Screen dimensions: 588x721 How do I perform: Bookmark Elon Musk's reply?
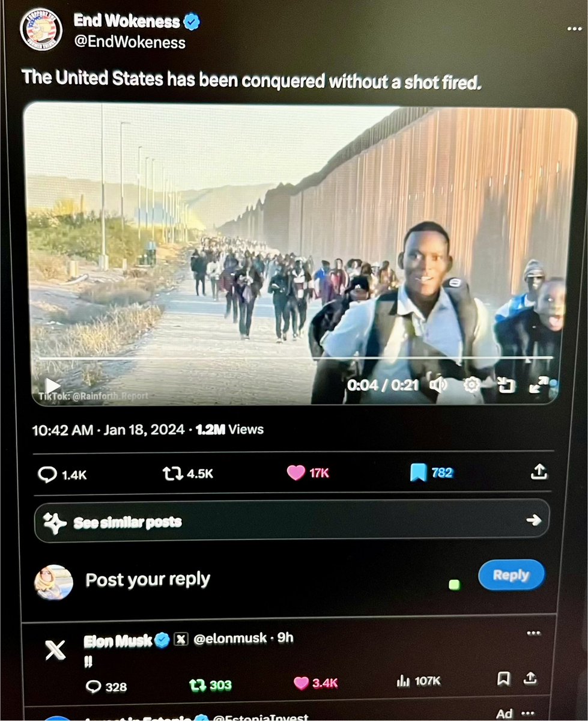click(x=504, y=679)
